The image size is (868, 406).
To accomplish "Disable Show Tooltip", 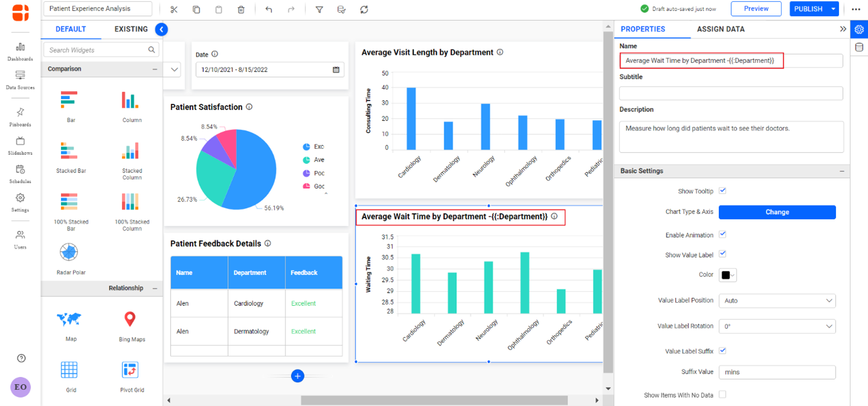I will click(x=722, y=191).
